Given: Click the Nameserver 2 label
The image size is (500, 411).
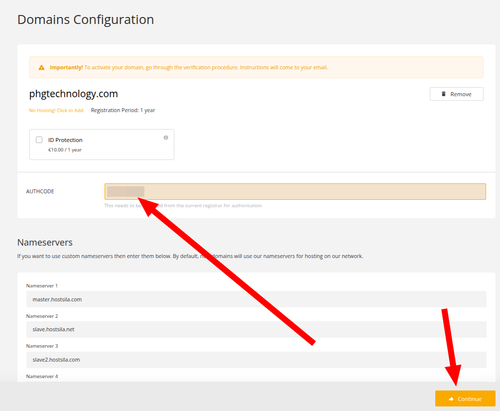Looking at the screenshot, I should (x=42, y=316).
